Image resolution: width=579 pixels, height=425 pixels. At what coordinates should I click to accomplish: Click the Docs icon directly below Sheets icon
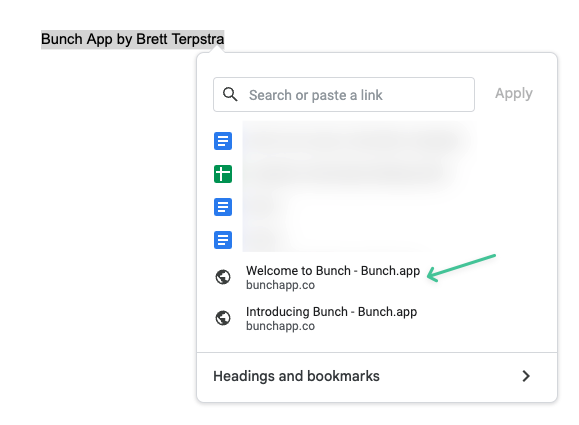(223, 207)
